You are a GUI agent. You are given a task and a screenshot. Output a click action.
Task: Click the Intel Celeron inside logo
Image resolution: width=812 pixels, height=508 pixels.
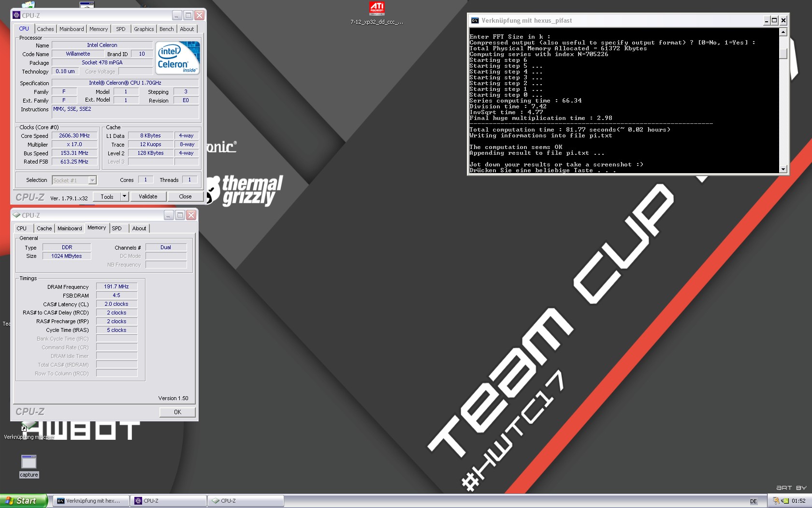coord(177,58)
